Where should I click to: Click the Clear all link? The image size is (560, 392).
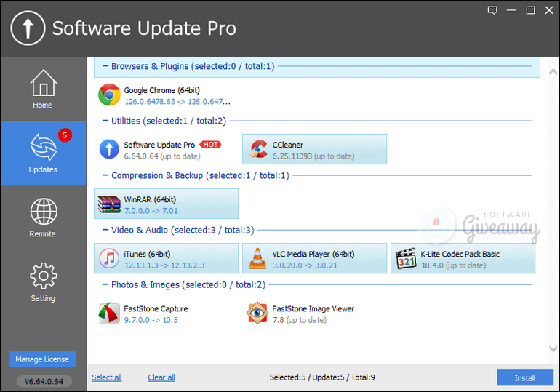point(161,377)
